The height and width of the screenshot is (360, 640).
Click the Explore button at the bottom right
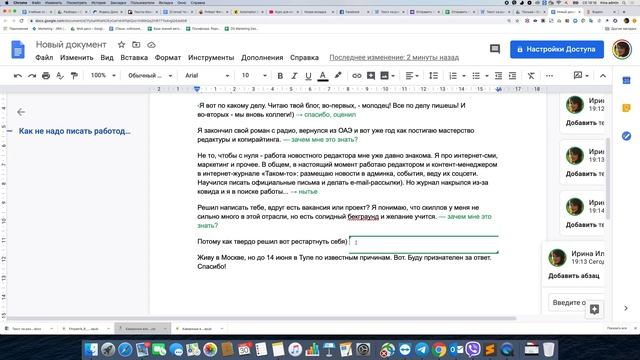tap(594, 309)
